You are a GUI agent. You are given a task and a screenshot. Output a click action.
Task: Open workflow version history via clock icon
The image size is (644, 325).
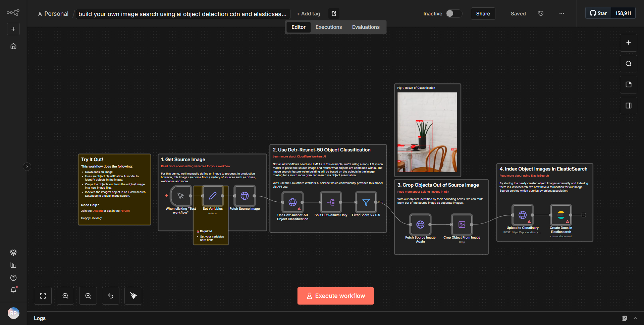click(x=540, y=13)
